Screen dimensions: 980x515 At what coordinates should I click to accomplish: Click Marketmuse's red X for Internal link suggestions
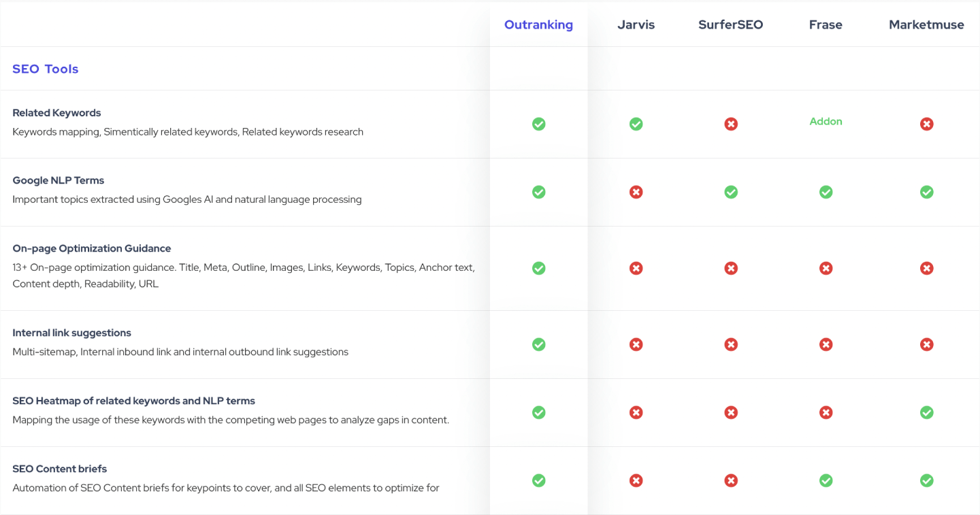coord(926,344)
